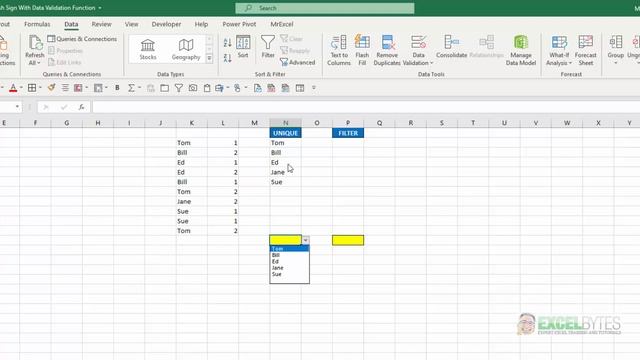The width and height of the screenshot is (640, 360).
Task: Click the camera icon in quick toolbar
Action: click(x=193, y=88)
